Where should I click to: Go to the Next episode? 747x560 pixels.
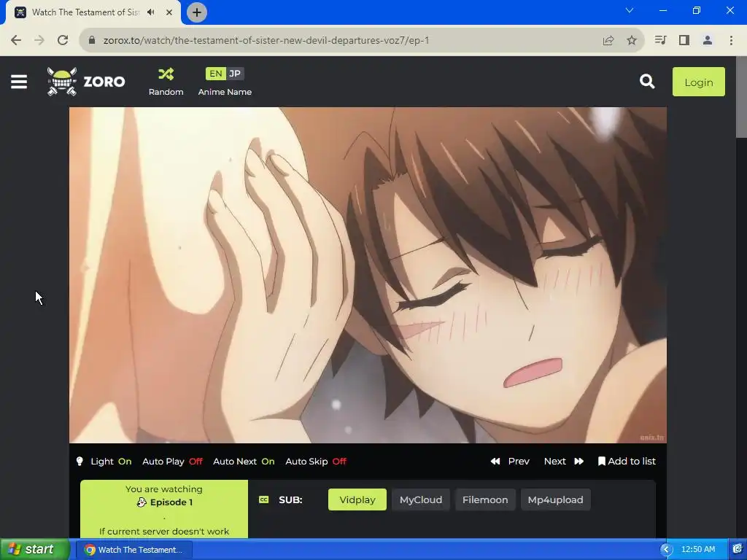click(x=564, y=461)
